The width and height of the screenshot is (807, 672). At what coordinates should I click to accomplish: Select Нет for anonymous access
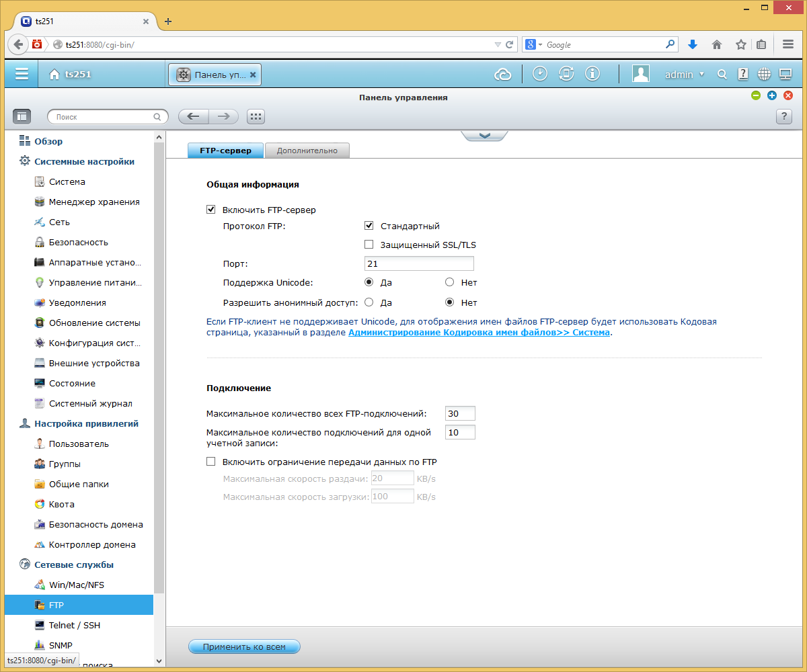pos(449,302)
